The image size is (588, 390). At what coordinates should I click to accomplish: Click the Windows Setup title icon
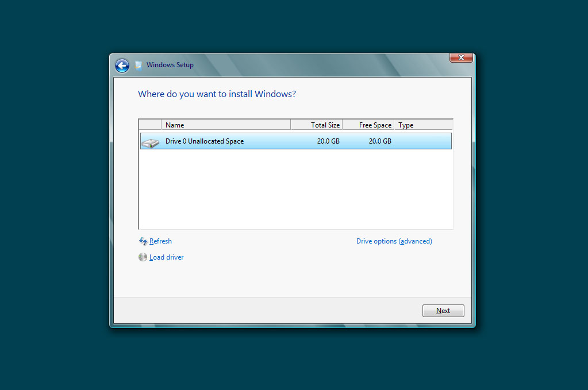coord(139,65)
